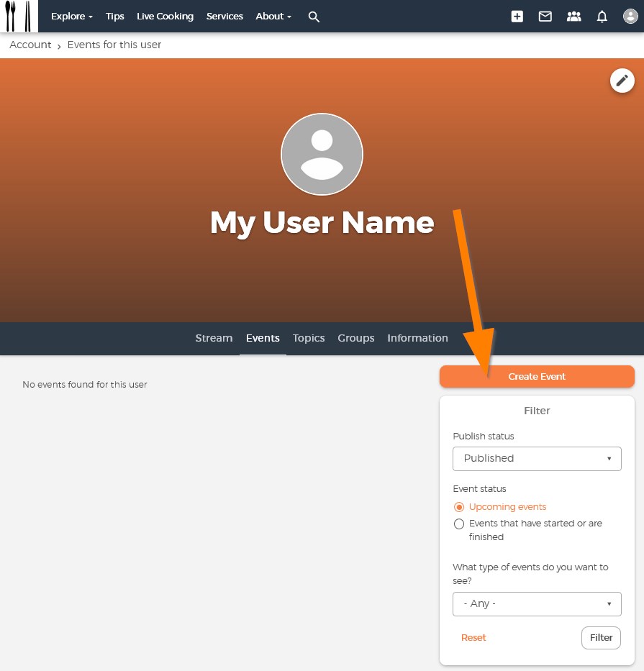
Task: Click 'Events for this user' breadcrumb text
Action: click(114, 45)
